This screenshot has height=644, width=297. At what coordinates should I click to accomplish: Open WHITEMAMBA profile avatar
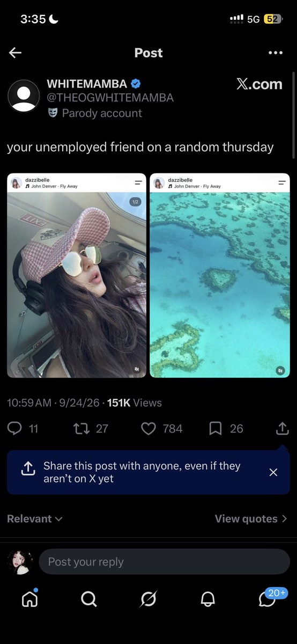pyautogui.click(x=24, y=96)
